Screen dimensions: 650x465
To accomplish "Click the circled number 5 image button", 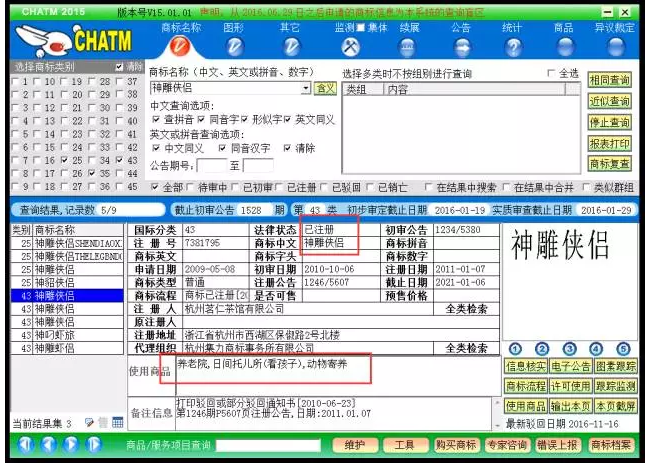I will (623, 349).
